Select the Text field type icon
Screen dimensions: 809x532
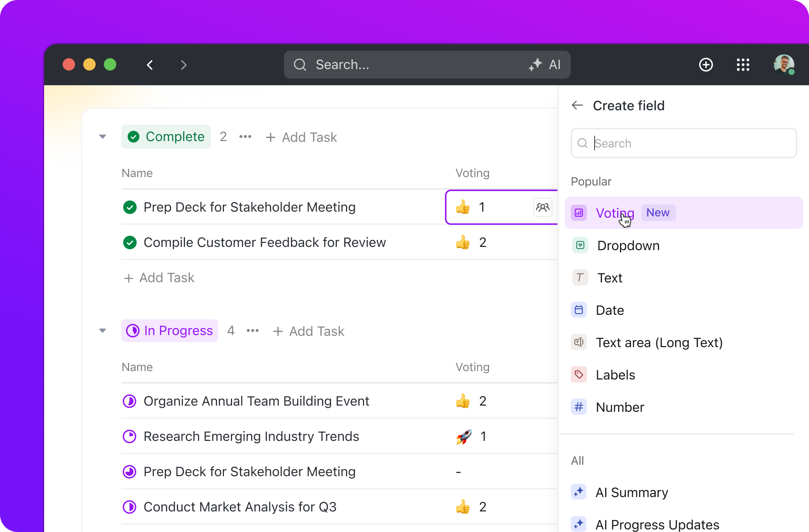pos(579,277)
